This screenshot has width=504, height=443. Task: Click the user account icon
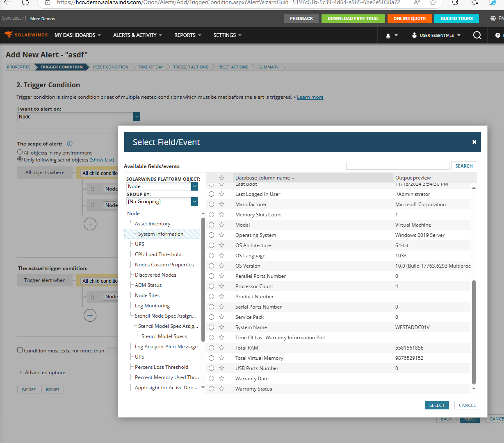(x=414, y=35)
